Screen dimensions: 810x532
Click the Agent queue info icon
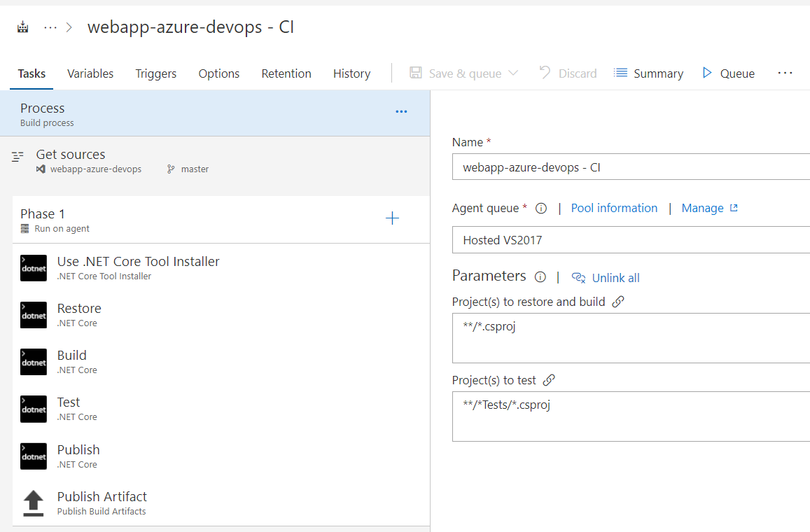tap(541, 208)
